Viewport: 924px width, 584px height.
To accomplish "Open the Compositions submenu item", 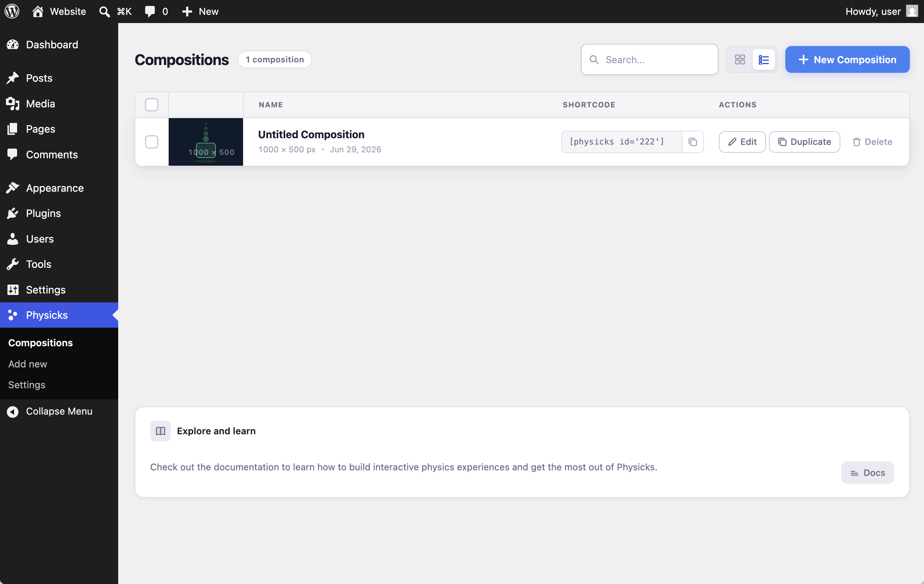I will click(x=40, y=343).
